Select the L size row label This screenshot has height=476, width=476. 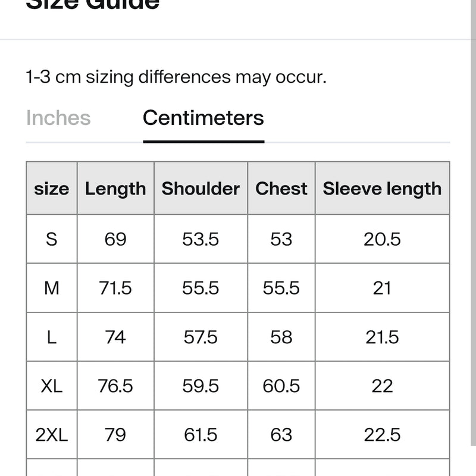[51, 337]
